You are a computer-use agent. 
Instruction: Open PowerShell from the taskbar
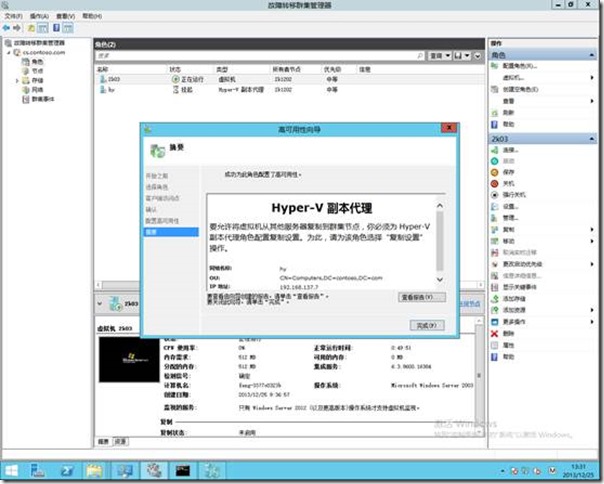coord(66,471)
